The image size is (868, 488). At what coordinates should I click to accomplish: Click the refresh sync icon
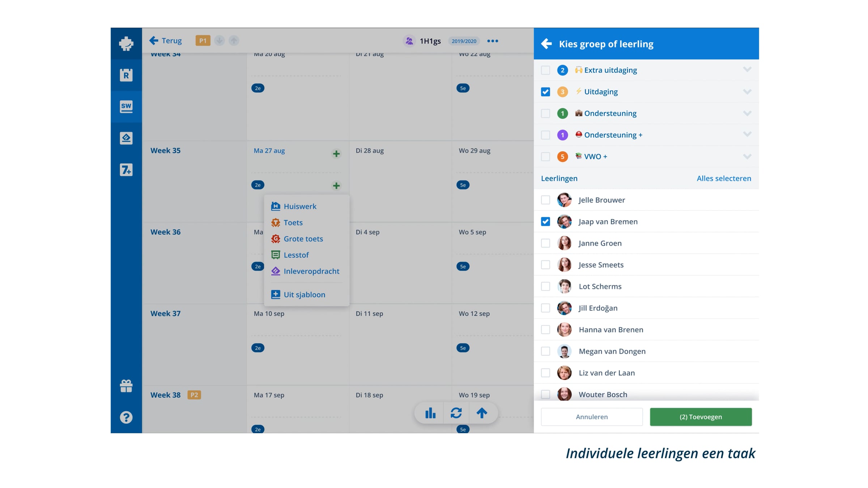[x=456, y=413]
